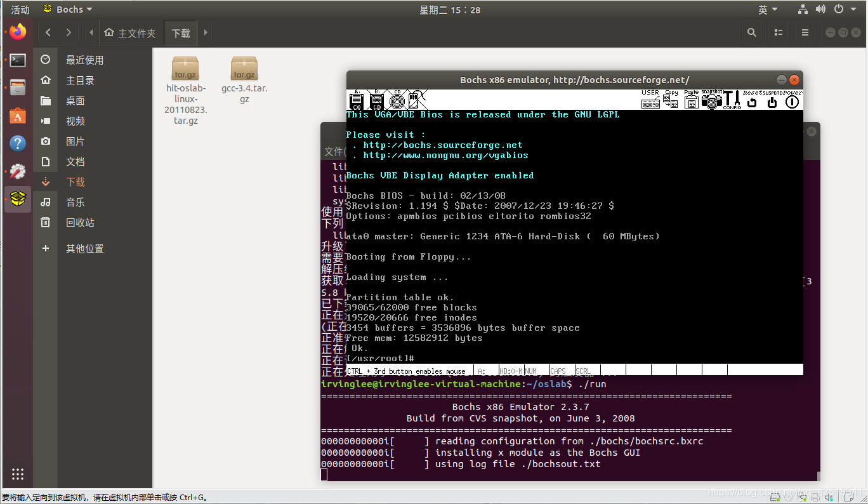Open Recent in the Files sidebar

pyautogui.click(x=93, y=60)
